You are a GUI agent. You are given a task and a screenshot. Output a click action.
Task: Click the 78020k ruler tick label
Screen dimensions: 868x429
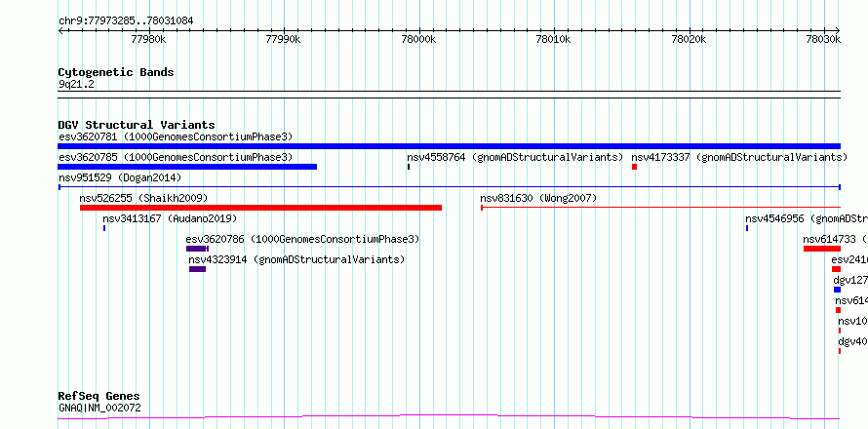[690, 39]
